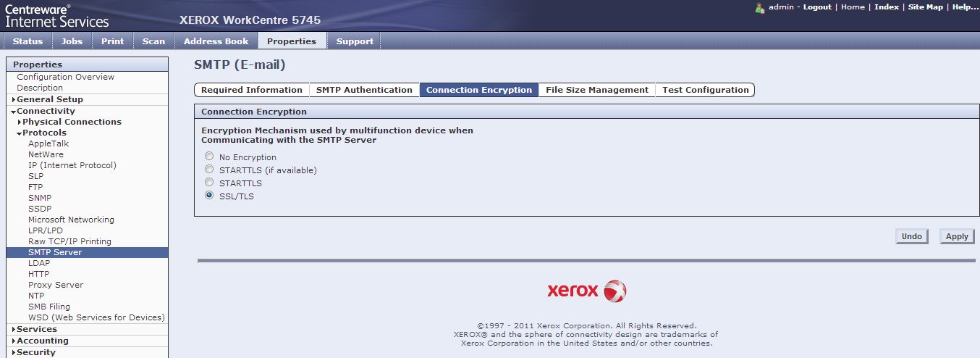Click the Undo button
980x358 pixels.
pos(912,236)
